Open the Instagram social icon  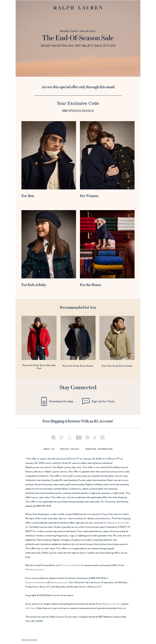point(61,437)
